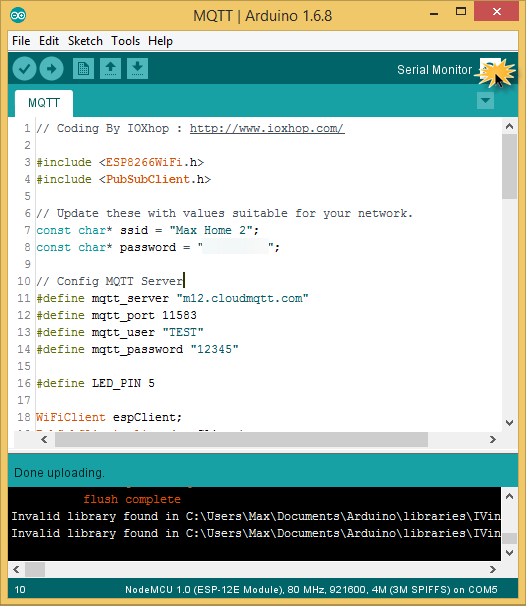Click "Done uploading." status message
This screenshot has width=526, height=606.
(x=60, y=473)
